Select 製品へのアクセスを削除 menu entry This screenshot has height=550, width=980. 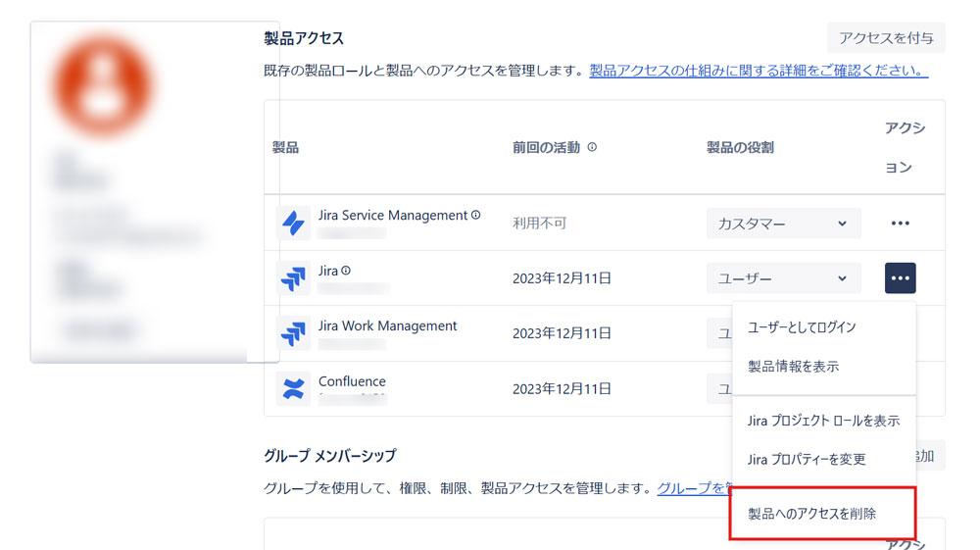point(824,514)
